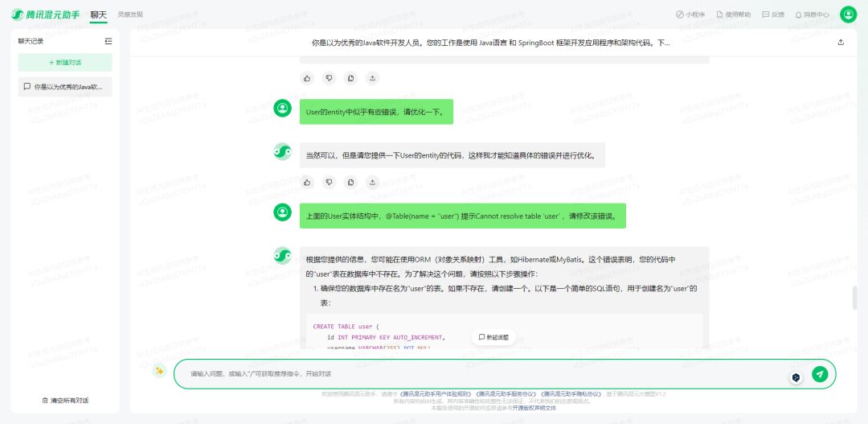Click bot avatar beside 根据您提供的信息 reply
Screen dimensions: 868x424
(x=282, y=256)
